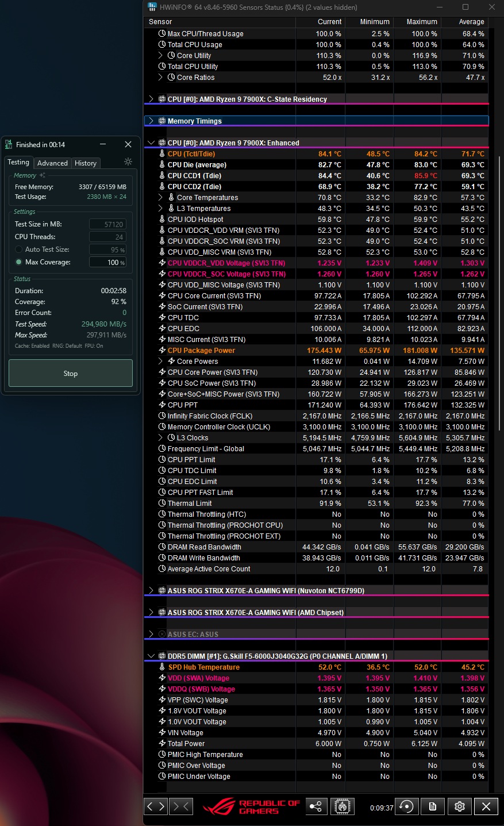The height and width of the screenshot is (826, 504).
Task: Reset min/max values with the clock icon
Action: tap(406, 806)
